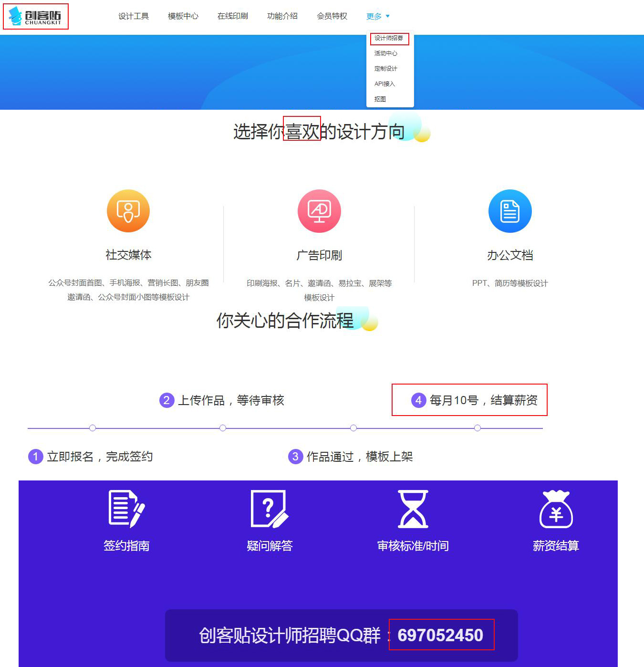
Task: Click the 社交媒体 person icon
Action: (x=128, y=211)
